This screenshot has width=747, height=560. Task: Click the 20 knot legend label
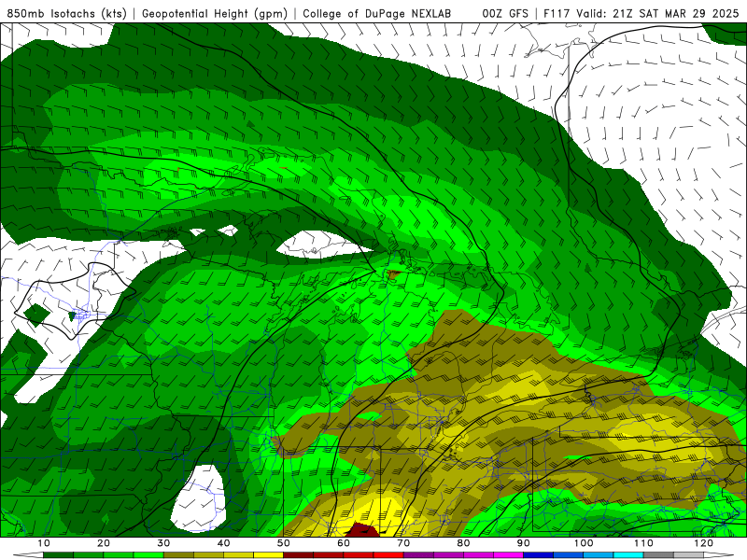104,543
